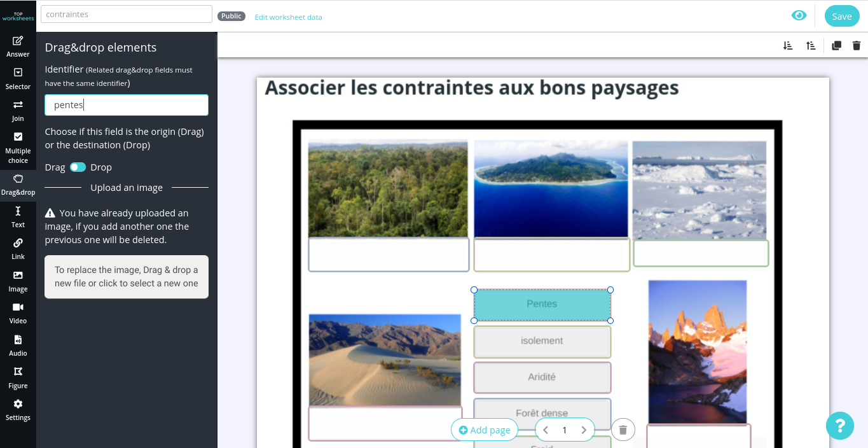Image resolution: width=868 pixels, height=448 pixels.
Task: Click heading Associer les contraintes
Action: 472,88
